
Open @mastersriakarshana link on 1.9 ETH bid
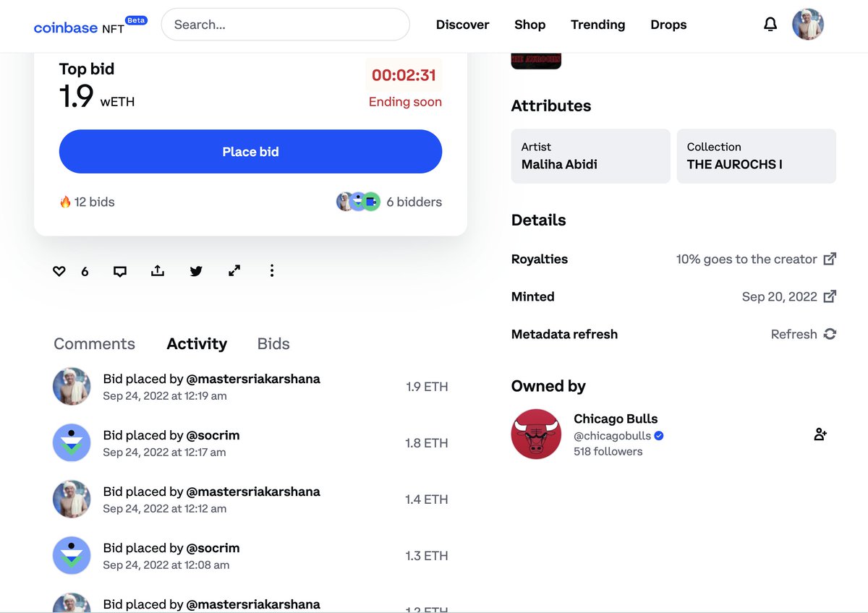click(x=253, y=379)
